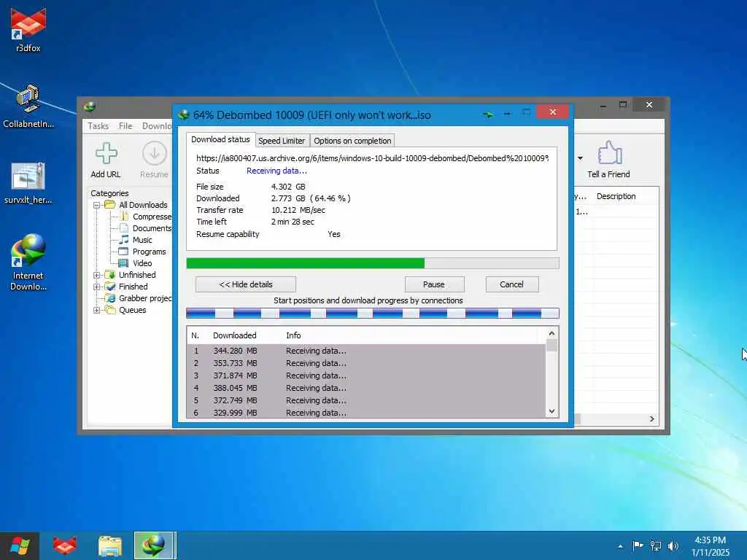
Task: Open the network tray icon
Action: pos(656,546)
